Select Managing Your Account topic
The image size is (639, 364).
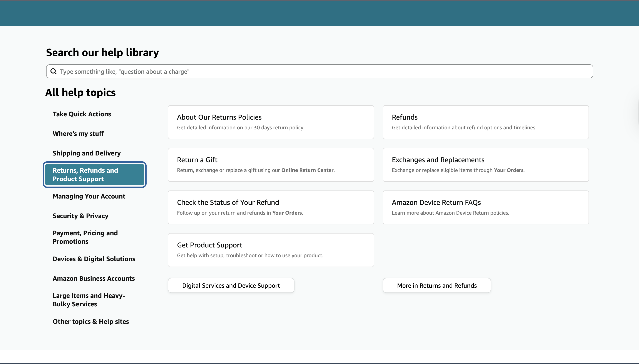coord(89,196)
